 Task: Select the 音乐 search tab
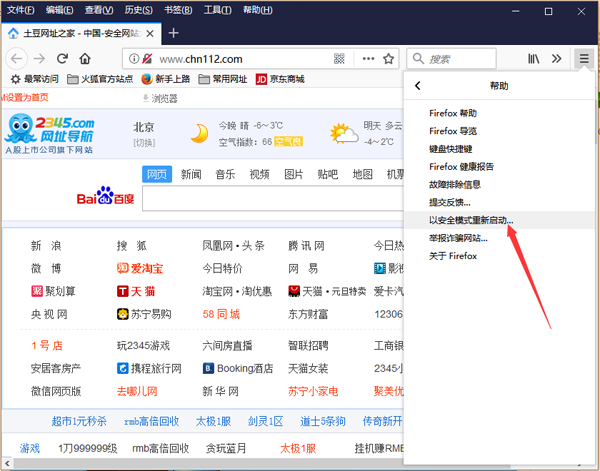[x=225, y=174]
